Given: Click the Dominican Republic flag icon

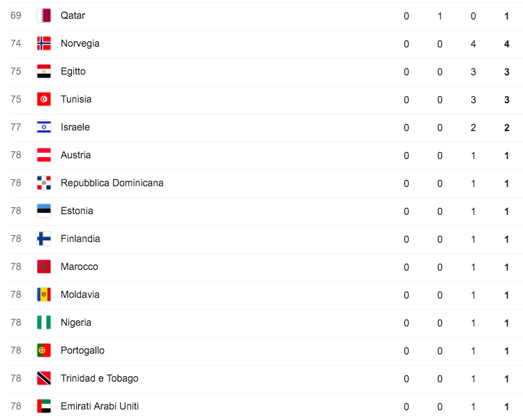Looking at the screenshot, I should tap(44, 183).
